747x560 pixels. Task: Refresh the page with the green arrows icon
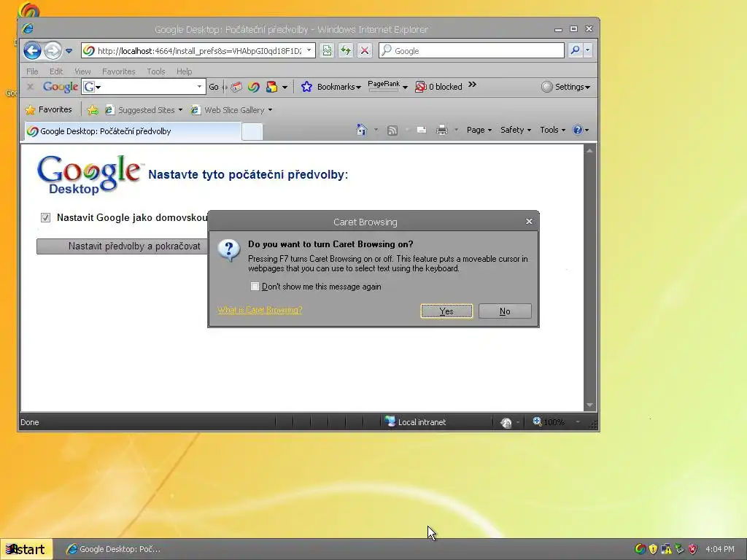(346, 50)
